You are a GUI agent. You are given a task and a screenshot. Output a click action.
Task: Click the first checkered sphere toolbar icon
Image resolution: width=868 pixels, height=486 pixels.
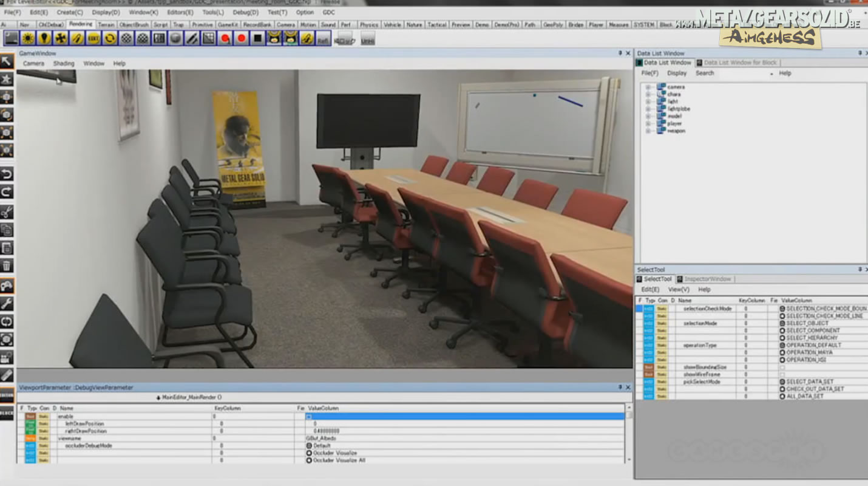pyautogui.click(x=126, y=38)
